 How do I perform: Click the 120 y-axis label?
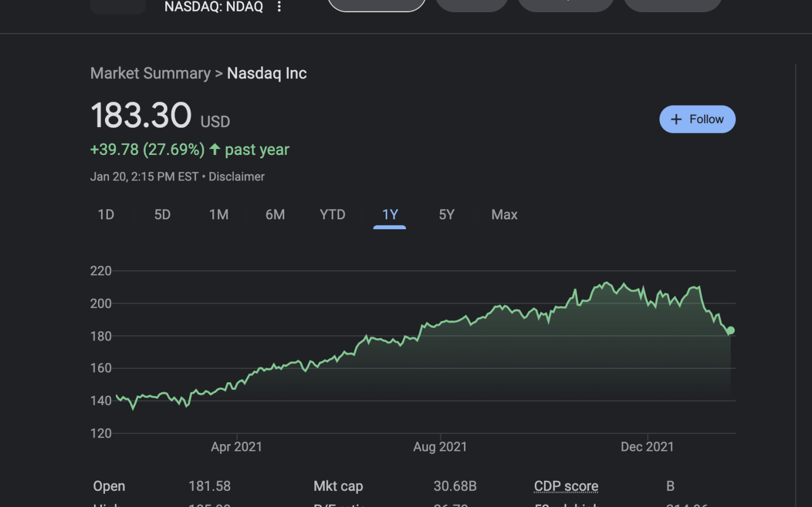pos(101,433)
